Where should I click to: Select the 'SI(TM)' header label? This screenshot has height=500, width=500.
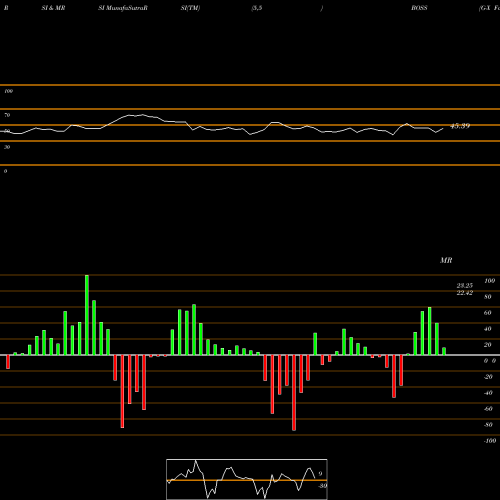point(190,8)
